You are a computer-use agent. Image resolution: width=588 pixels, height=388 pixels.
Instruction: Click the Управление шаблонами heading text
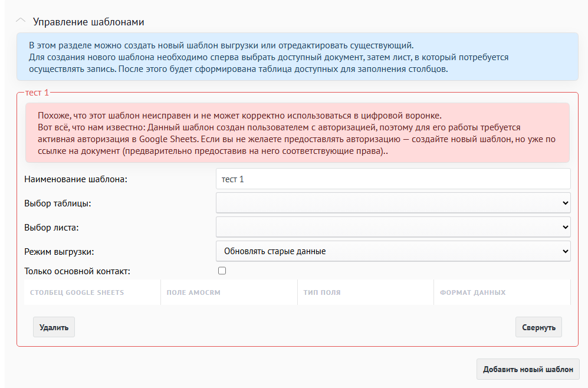88,22
